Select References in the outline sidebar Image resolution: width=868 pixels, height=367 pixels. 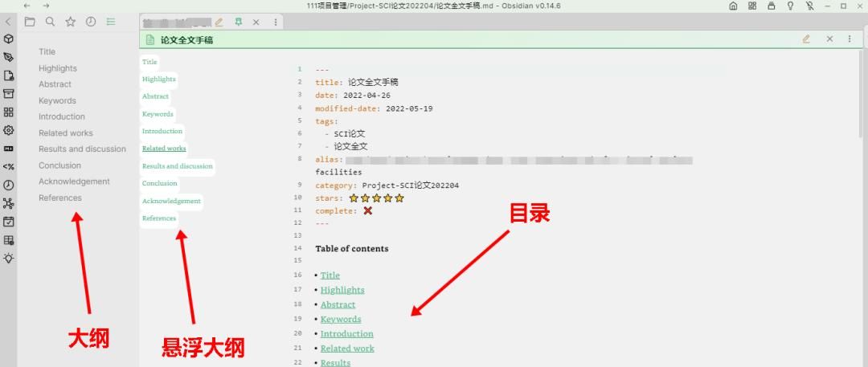pos(59,198)
